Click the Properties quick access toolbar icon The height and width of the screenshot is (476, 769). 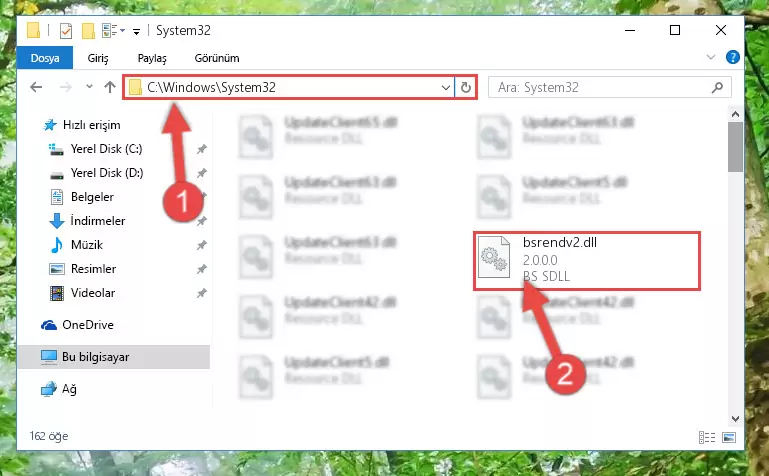pyautogui.click(x=66, y=31)
